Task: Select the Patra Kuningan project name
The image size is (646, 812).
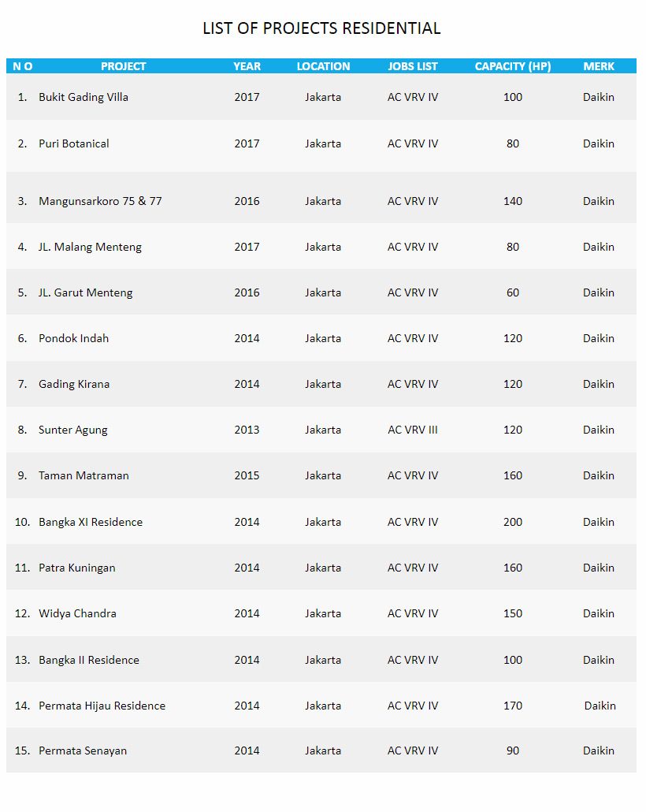Action: 77,568
